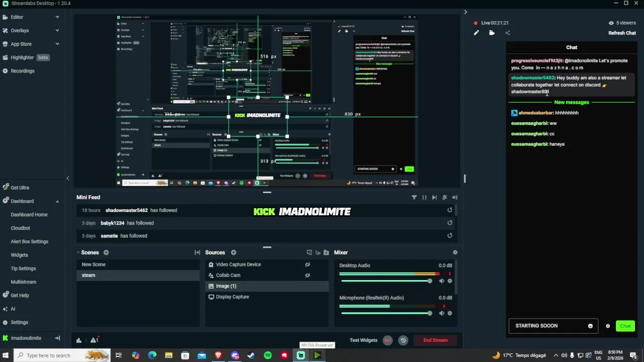Open Dashboard Home
Screen dimensions: 644x362
tap(29, 215)
